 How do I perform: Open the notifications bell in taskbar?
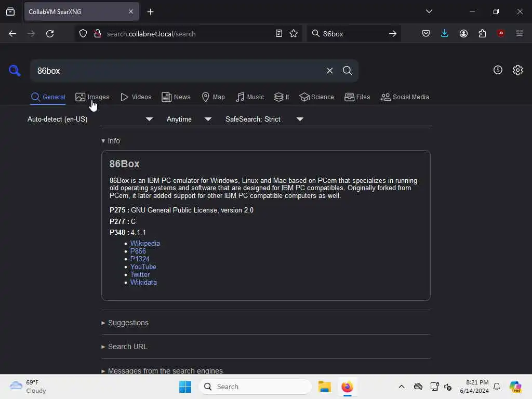pyautogui.click(x=497, y=387)
